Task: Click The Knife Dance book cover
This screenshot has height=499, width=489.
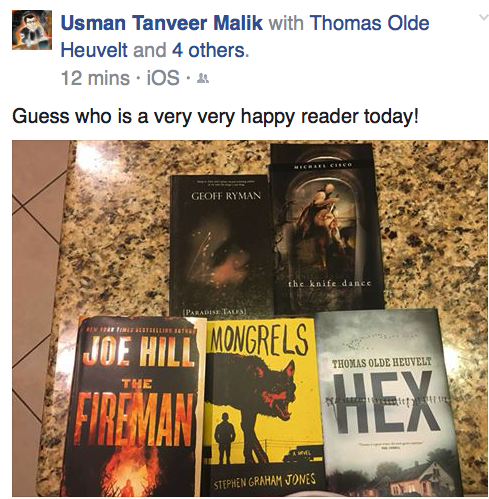Action: pos(326,228)
